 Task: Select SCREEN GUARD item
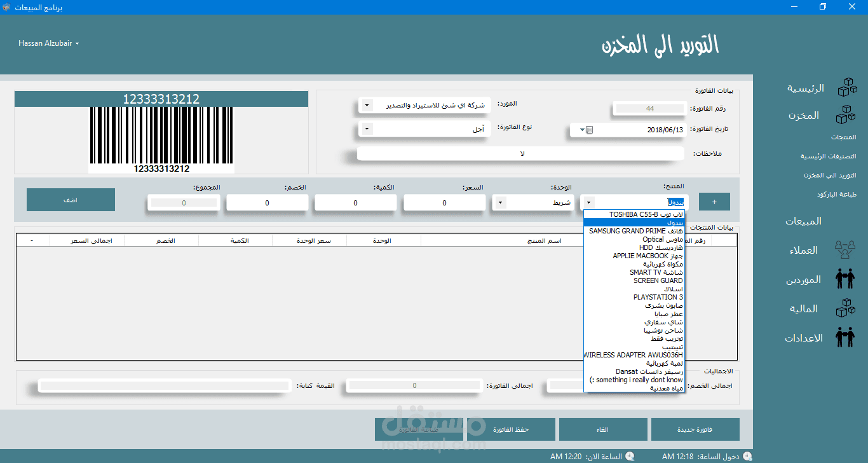634,280
